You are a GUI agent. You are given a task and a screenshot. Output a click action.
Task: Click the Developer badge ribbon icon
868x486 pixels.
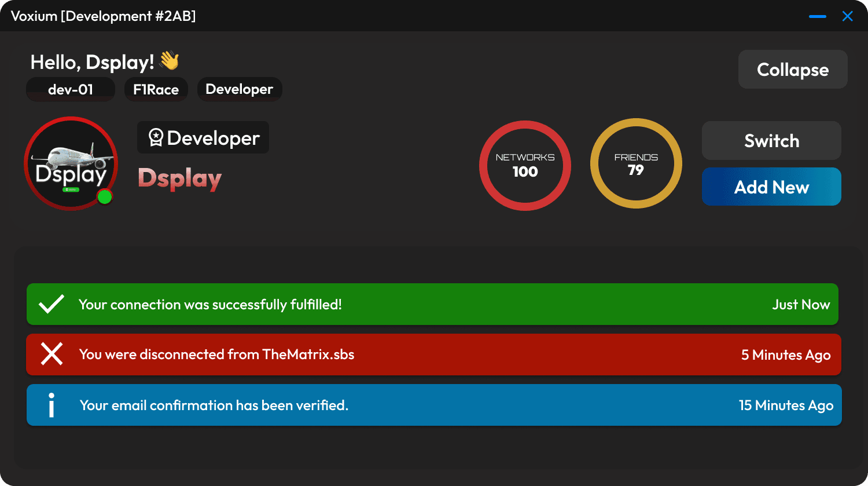(x=156, y=138)
